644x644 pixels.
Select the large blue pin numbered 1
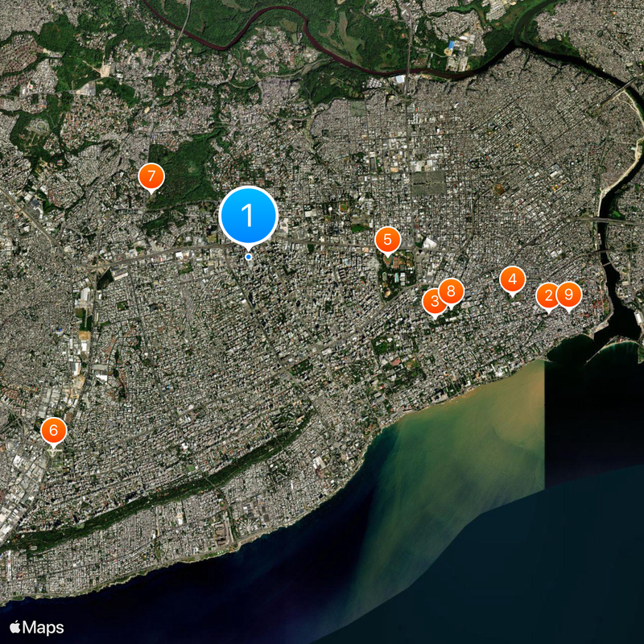tap(248, 215)
